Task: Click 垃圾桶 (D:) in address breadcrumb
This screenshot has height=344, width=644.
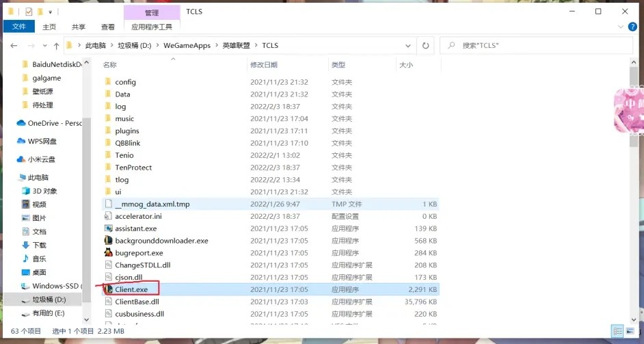Action: click(135, 46)
